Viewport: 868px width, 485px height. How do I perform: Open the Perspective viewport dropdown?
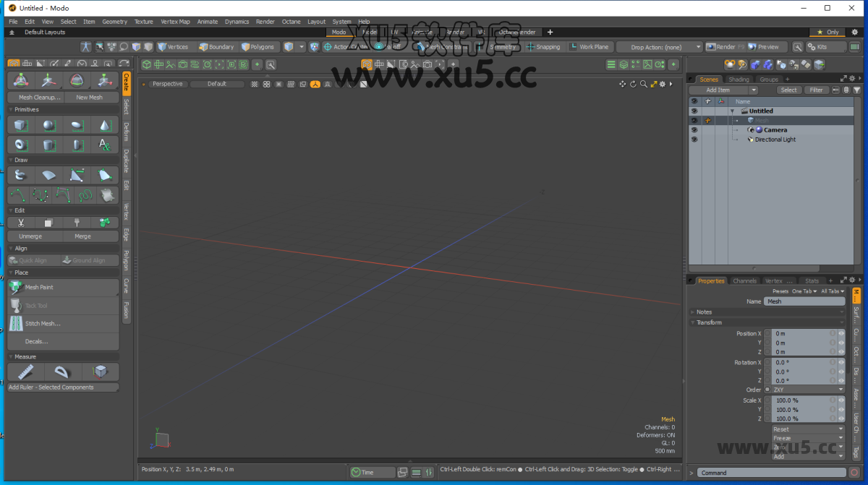pos(168,83)
